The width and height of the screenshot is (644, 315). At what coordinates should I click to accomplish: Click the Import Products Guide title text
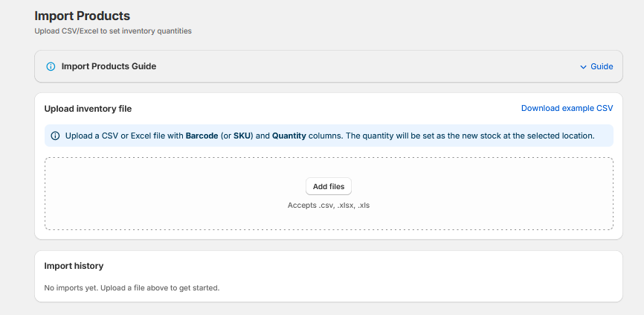click(109, 66)
